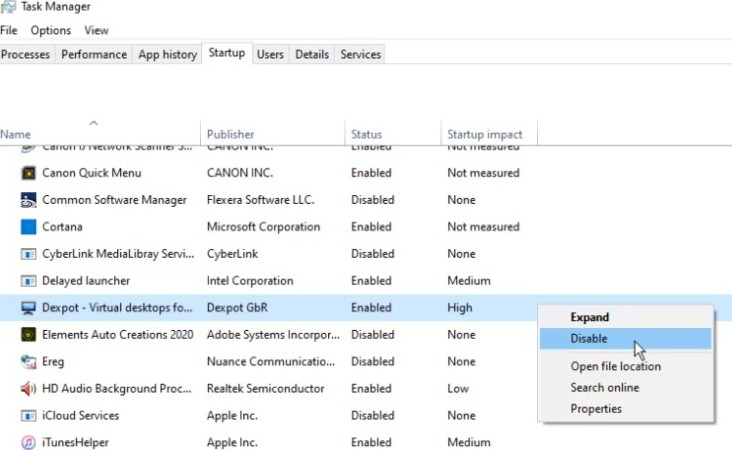The image size is (732, 450).
Task: Select the Canon Quick Menu row name
Action: click(x=92, y=173)
